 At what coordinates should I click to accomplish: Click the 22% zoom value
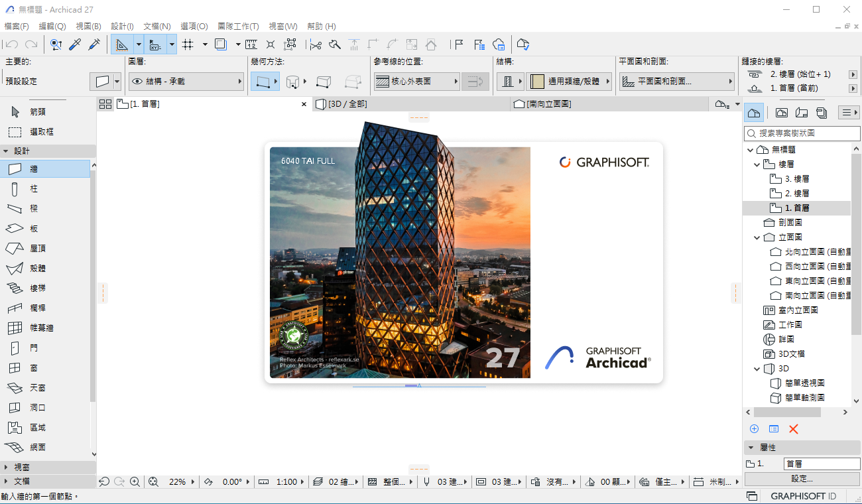click(x=177, y=481)
